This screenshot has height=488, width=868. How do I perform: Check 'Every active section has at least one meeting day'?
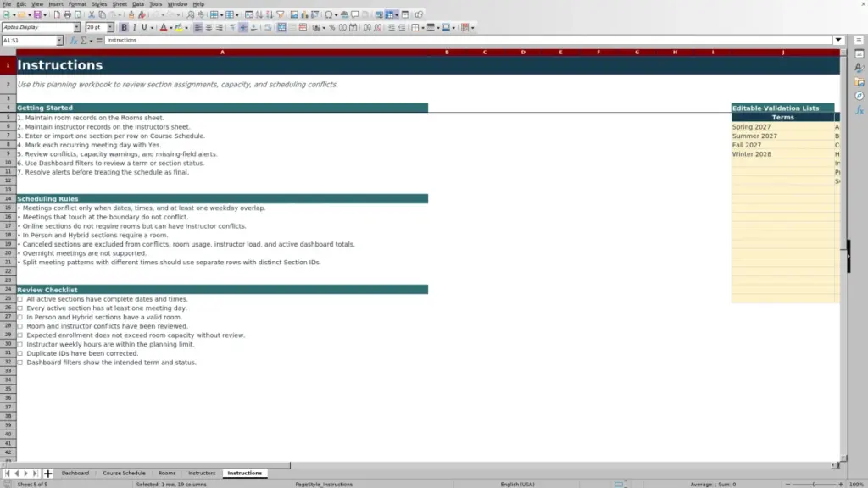(x=20, y=308)
